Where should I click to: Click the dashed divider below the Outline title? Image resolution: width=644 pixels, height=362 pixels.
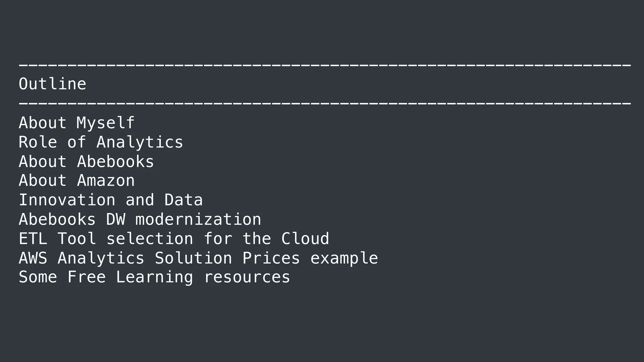point(325,103)
